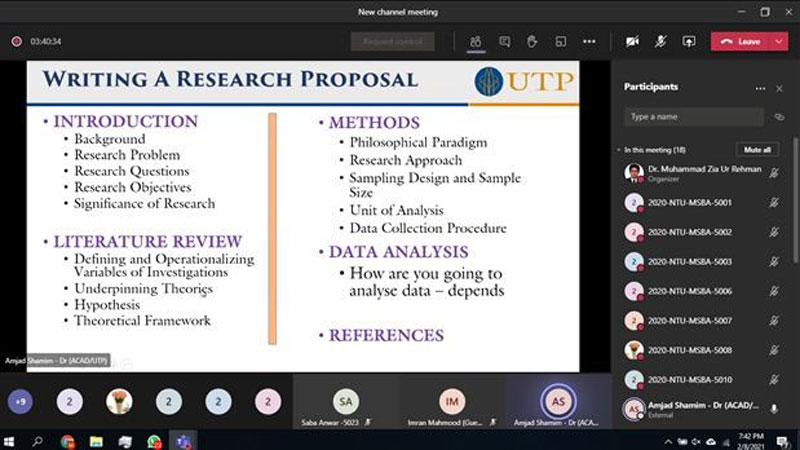This screenshot has height=450, width=800.
Task: Open More actions in the meeting toolbar
Action: (x=589, y=42)
